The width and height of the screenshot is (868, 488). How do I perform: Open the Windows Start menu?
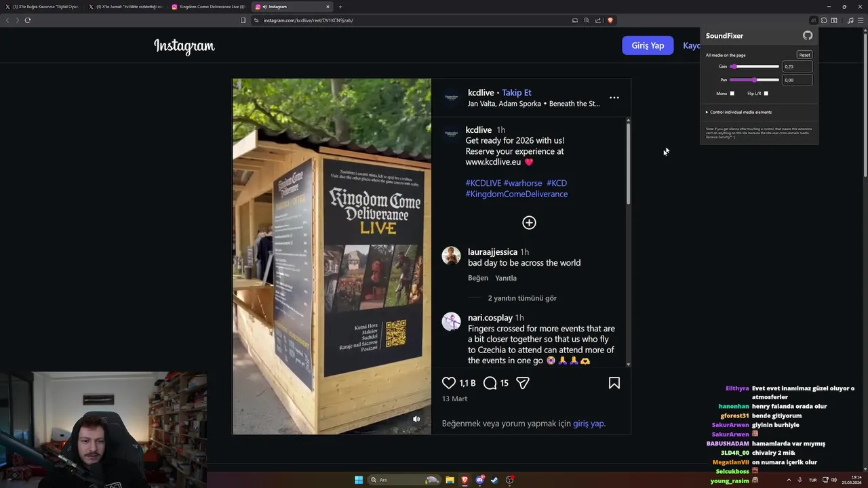tap(359, 480)
